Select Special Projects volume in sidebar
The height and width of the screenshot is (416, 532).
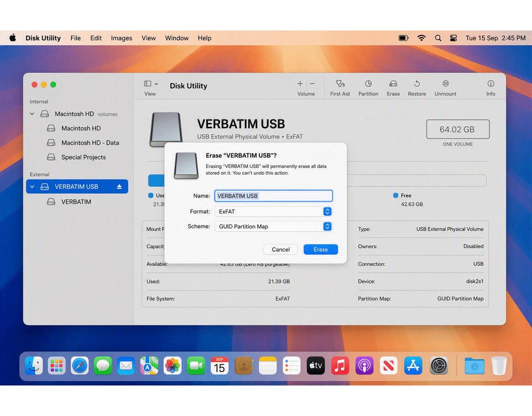click(83, 157)
